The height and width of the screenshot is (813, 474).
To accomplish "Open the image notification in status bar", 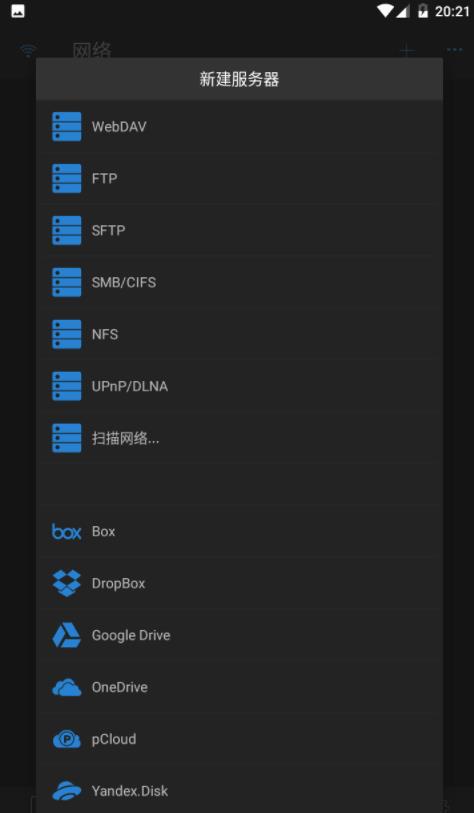I will click(18, 11).
